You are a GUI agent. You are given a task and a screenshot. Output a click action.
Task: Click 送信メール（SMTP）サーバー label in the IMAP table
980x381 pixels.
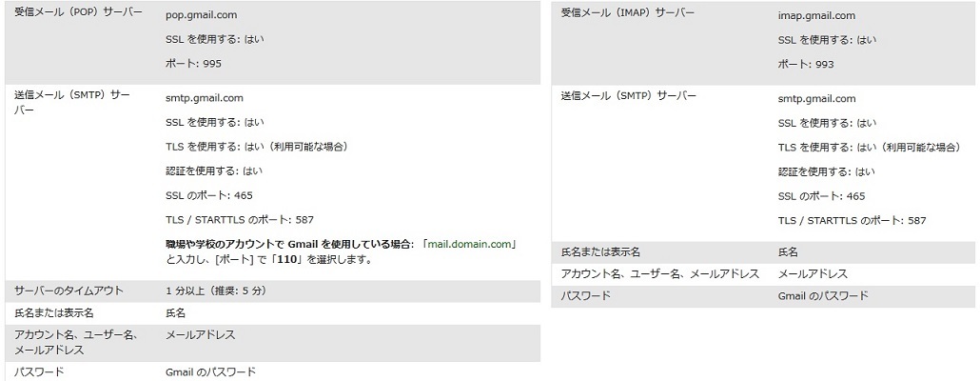(x=628, y=97)
